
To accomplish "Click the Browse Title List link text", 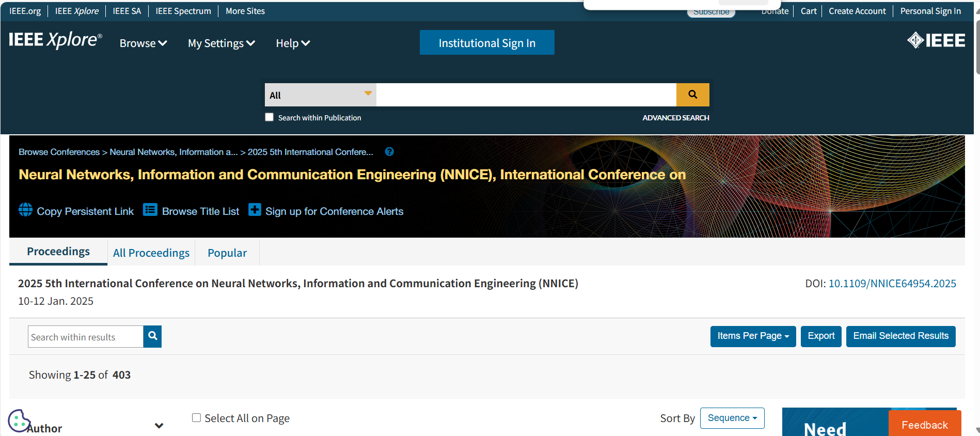I will click(x=200, y=211).
